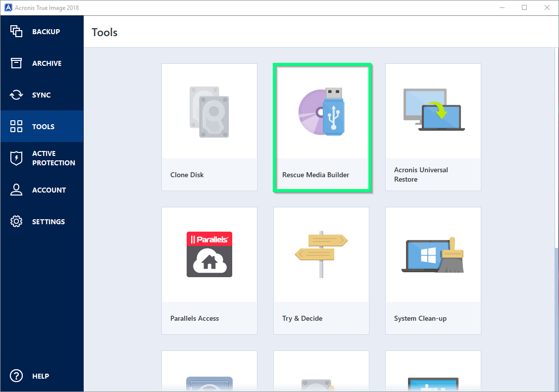Screen dimensions: 559x392
Task: Click the Parallels Access label
Action: (x=195, y=318)
